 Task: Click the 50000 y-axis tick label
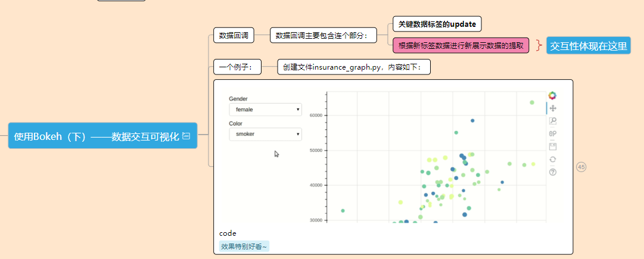tap(315, 150)
